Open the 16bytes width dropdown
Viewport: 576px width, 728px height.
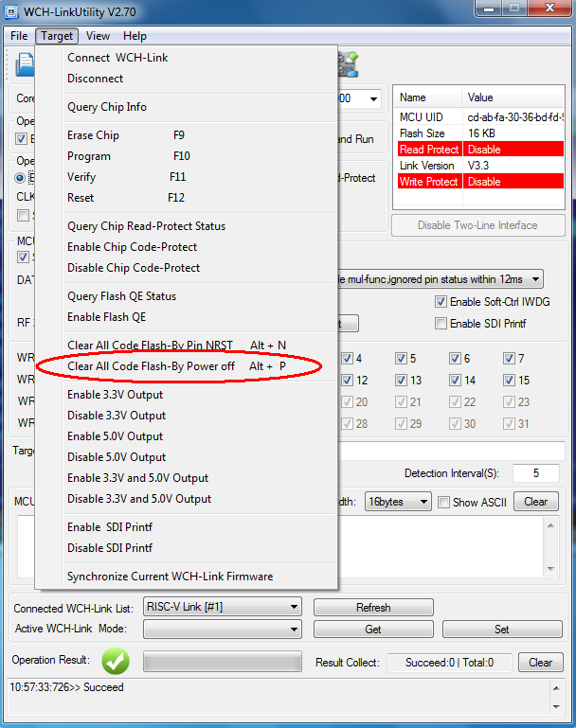click(x=397, y=502)
